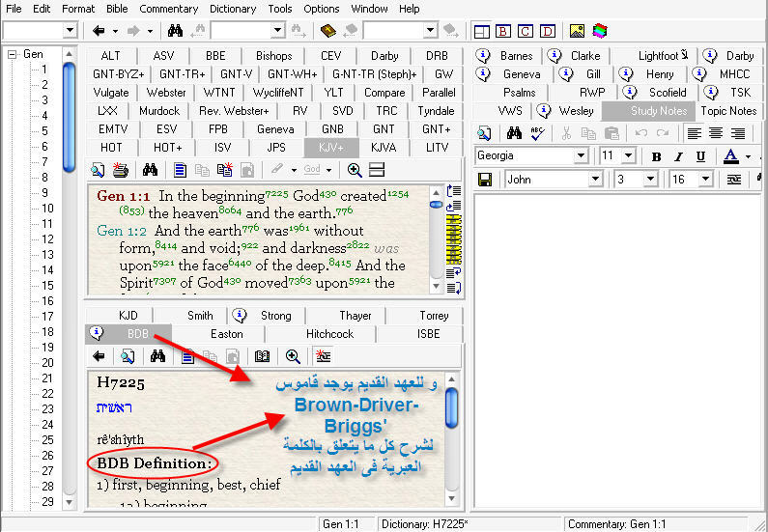Open the John book dropdown
The height and width of the screenshot is (532, 768).
tap(596, 180)
